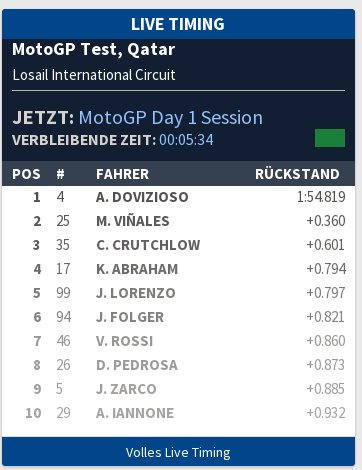362x470 pixels.
Task: Click the FAHRER column header
Action: [x=122, y=174]
